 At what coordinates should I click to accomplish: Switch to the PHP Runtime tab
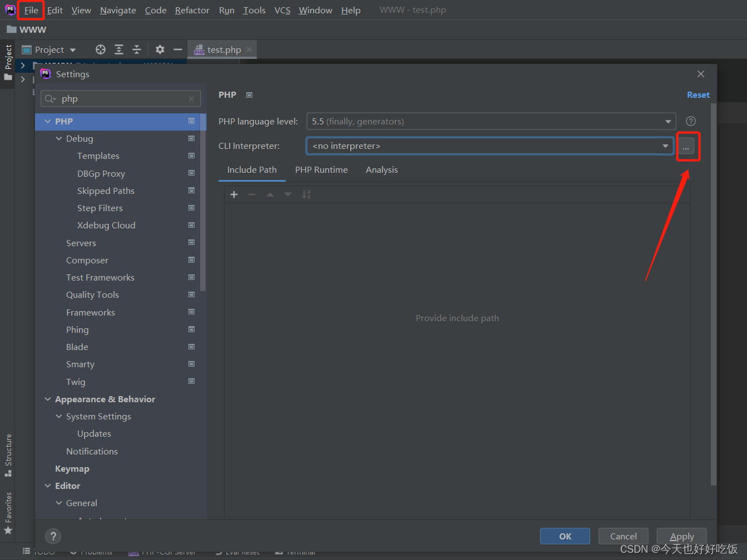tap(321, 170)
